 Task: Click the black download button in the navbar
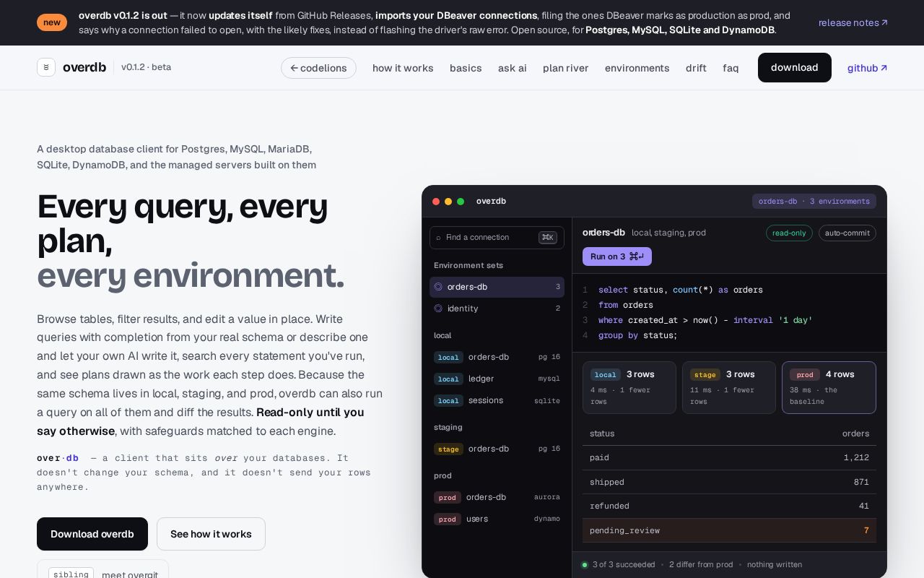coord(795,67)
